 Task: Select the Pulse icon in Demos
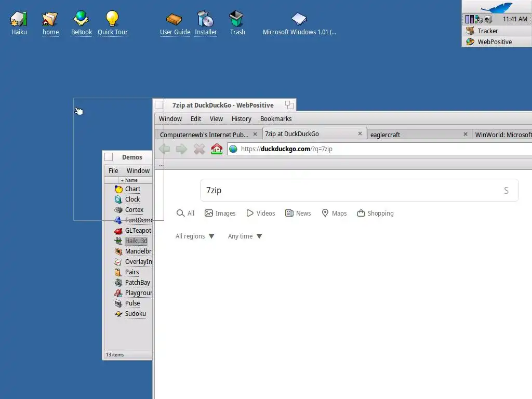[118, 303]
